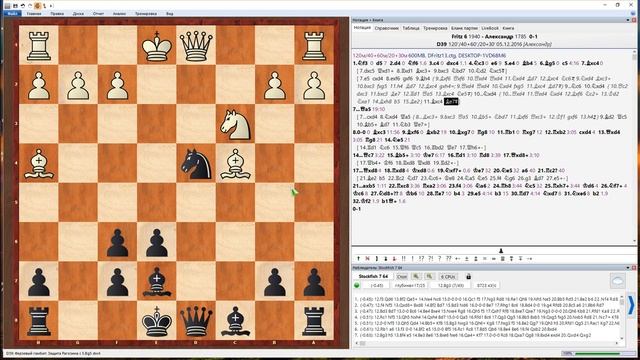Apply the '-+' black winning evaluation symbol
The height and width of the screenshot is (360, 640).
coord(529,258)
